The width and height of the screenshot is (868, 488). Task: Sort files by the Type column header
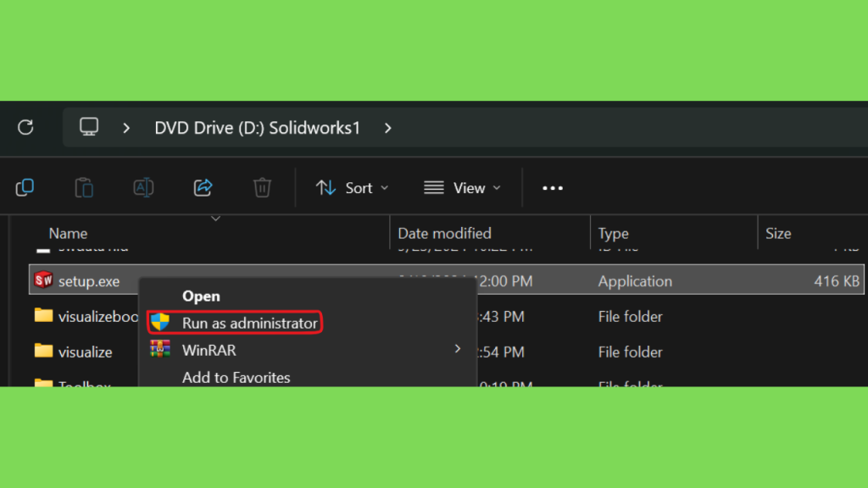point(614,234)
